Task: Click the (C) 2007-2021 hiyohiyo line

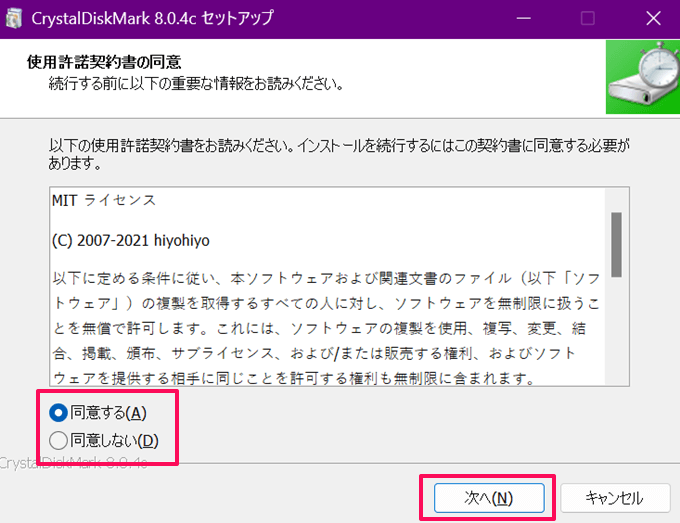Action: [131, 240]
